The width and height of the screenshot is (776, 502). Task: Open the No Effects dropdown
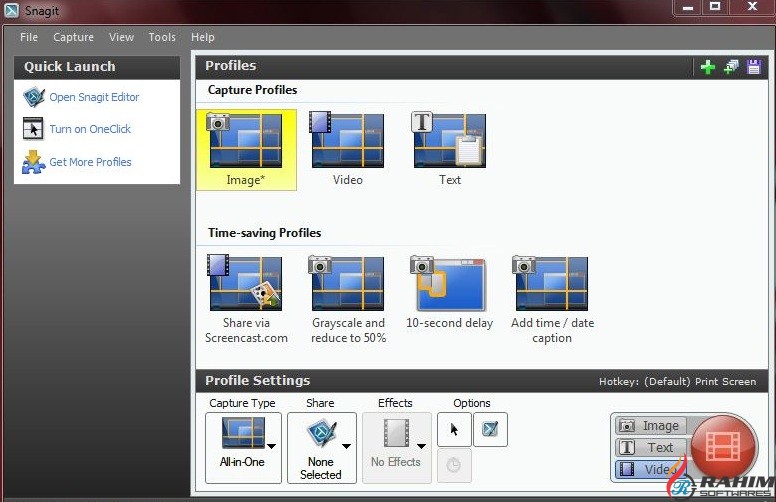click(x=396, y=448)
